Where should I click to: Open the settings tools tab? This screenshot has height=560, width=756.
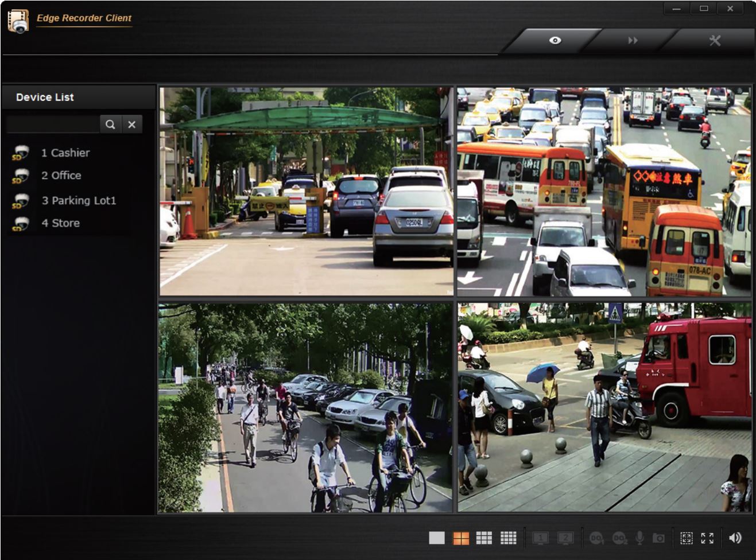[715, 40]
